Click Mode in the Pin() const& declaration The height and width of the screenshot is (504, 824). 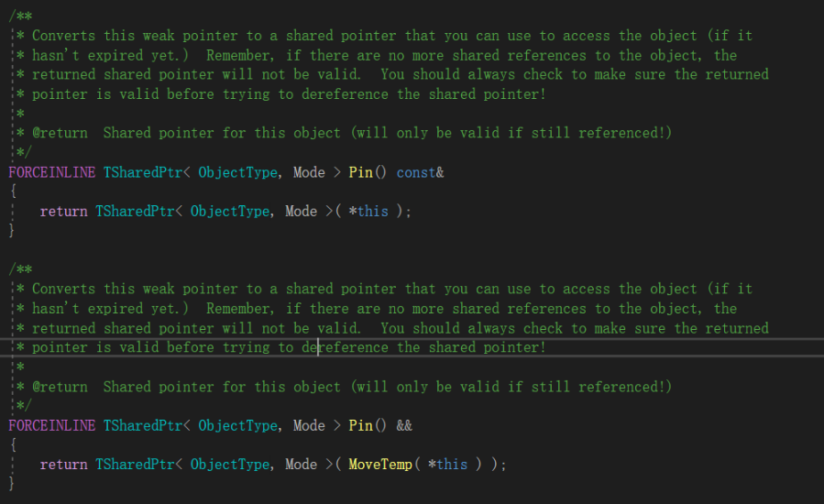[x=309, y=172]
